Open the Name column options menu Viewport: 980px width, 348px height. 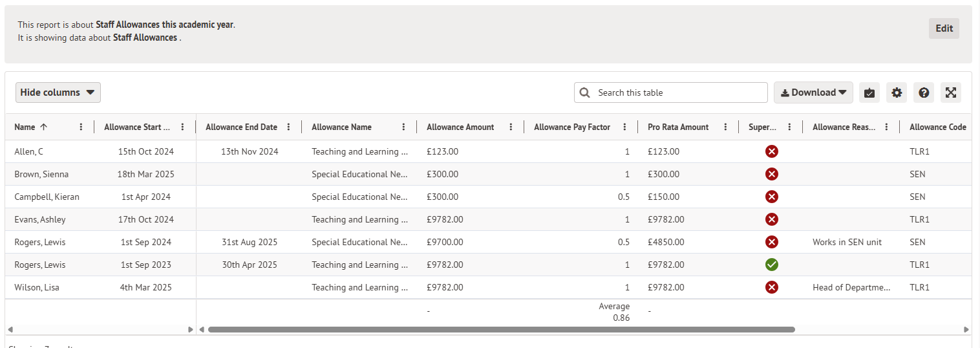(x=81, y=127)
